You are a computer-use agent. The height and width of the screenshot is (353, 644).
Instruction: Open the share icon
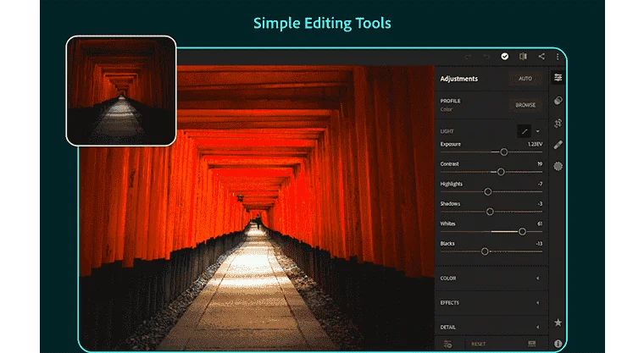pyautogui.click(x=541, y=56)
